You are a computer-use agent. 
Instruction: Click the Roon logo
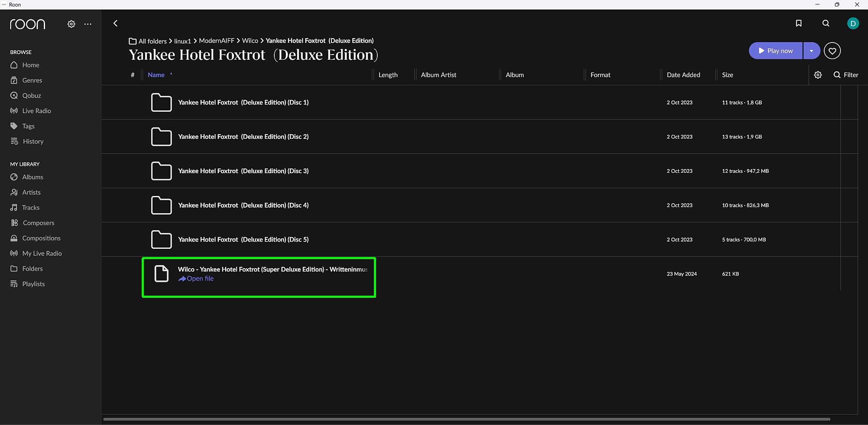(x=27, y=24)
